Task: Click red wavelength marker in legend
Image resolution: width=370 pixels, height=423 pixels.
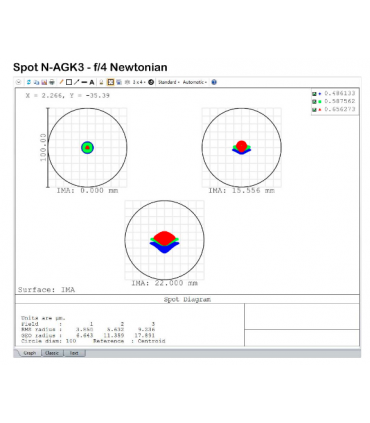Action: click(x=320, y=110)
